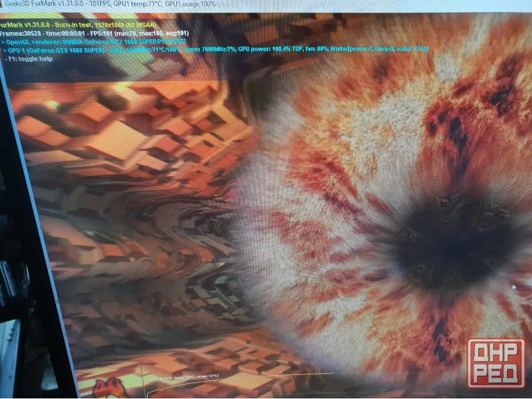Click the FurMark window title bar text
532x399 pixels.
pos(110,4)
